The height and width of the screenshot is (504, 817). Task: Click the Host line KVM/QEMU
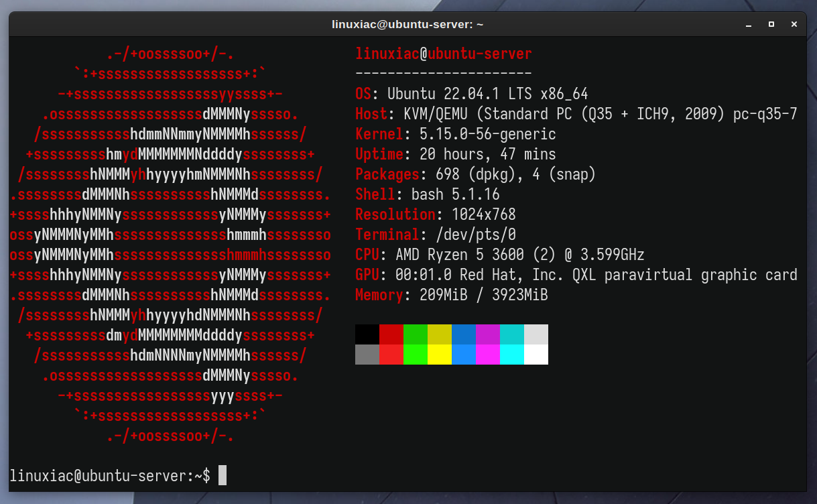(x=576, y=114)
